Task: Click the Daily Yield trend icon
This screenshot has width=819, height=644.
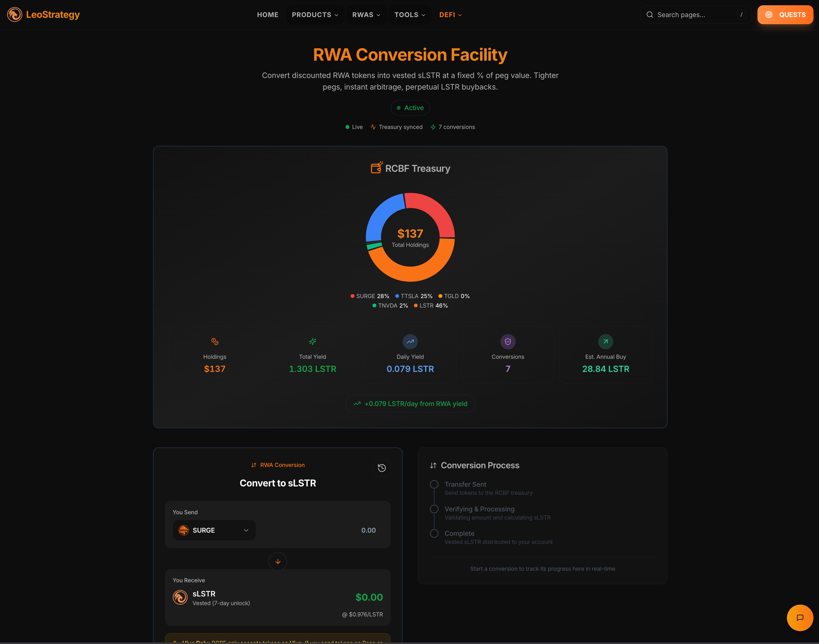Action: point(410,342)
